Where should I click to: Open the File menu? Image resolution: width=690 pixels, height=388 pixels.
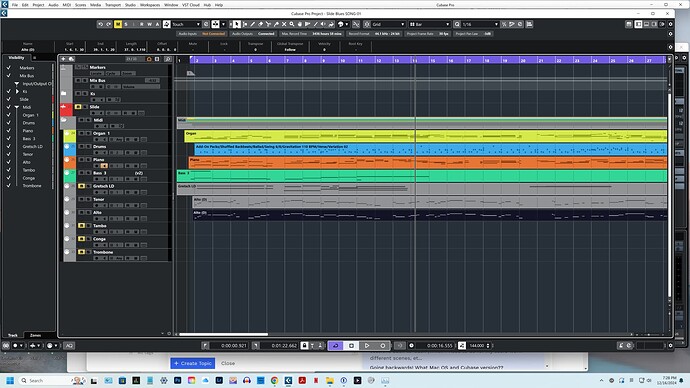click(x=15, y=5)
